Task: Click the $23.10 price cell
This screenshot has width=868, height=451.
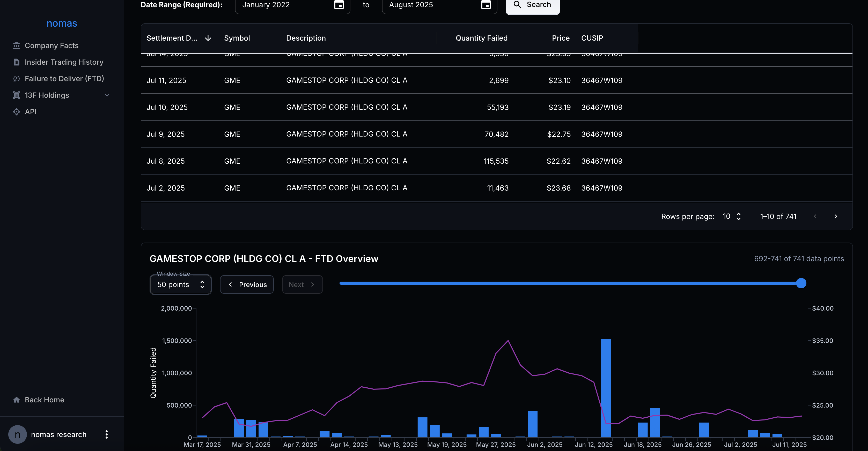Action: 559,80
